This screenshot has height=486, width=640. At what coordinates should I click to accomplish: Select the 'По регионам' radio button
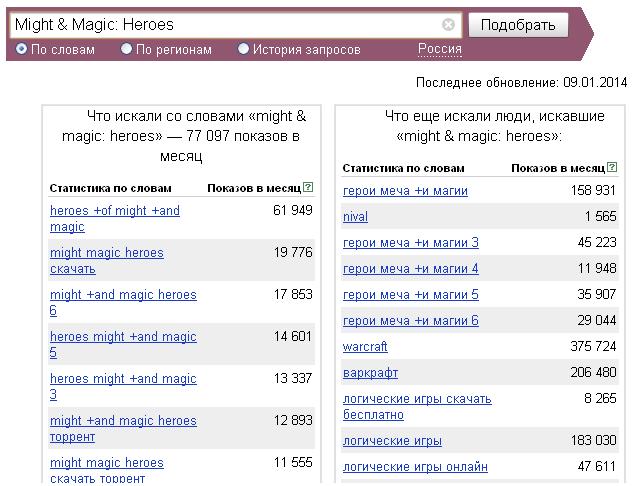(126, 49)
